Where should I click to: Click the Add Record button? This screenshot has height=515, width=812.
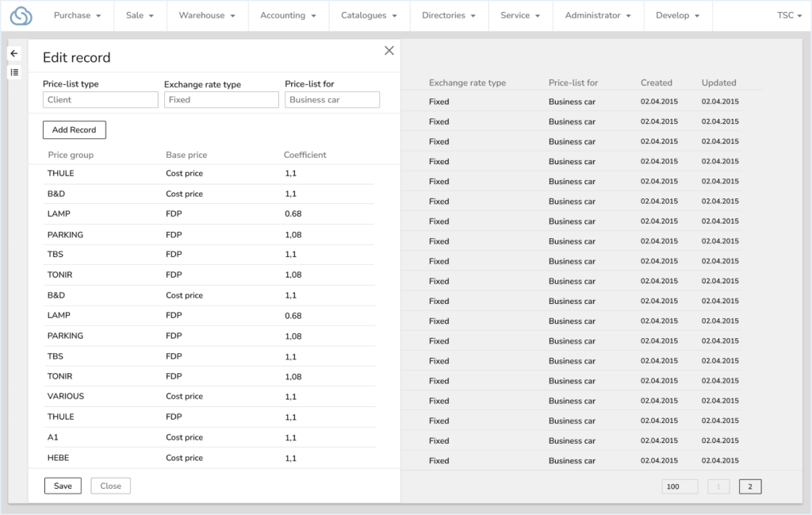tap(74, 129)
